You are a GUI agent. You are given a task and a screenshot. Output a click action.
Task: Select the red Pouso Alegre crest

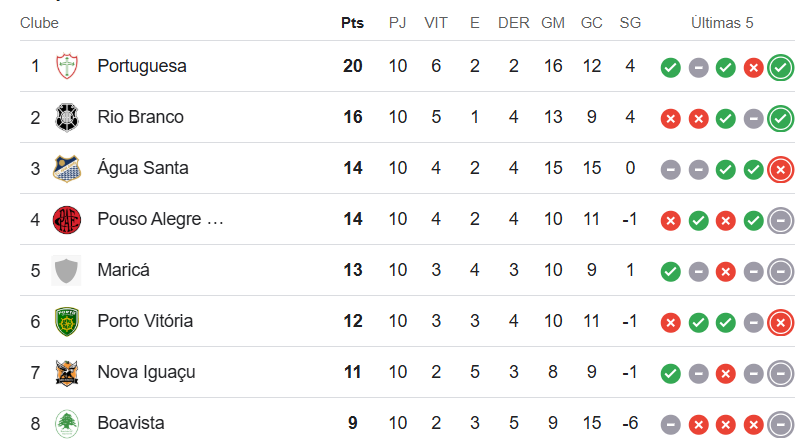[67, 219]
